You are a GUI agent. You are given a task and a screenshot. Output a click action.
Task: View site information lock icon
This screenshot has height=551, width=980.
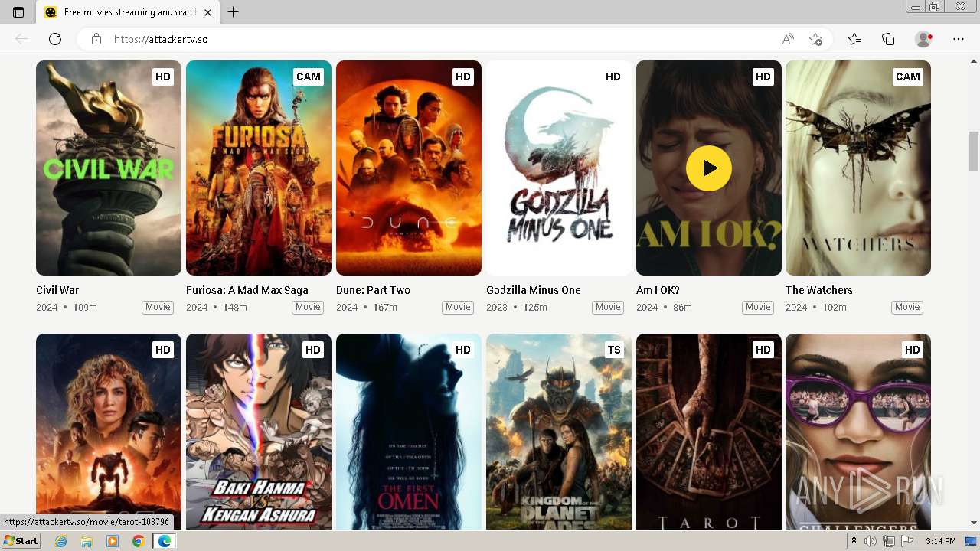point(96,39)
